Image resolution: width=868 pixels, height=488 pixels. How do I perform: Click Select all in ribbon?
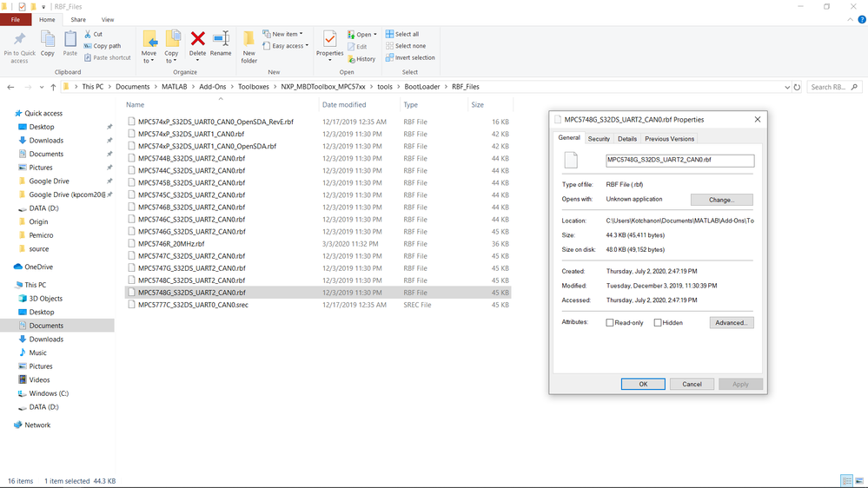click(402, 34)
